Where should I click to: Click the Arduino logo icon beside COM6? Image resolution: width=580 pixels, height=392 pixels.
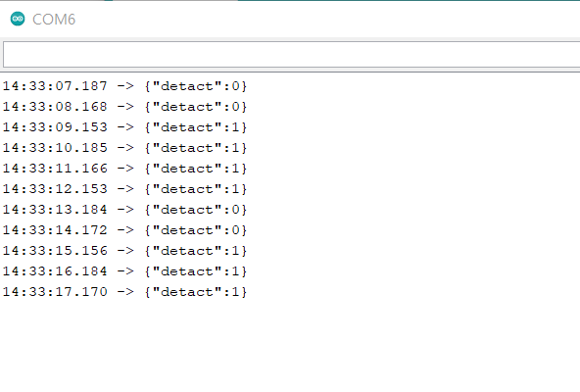(x=18, y=19)
